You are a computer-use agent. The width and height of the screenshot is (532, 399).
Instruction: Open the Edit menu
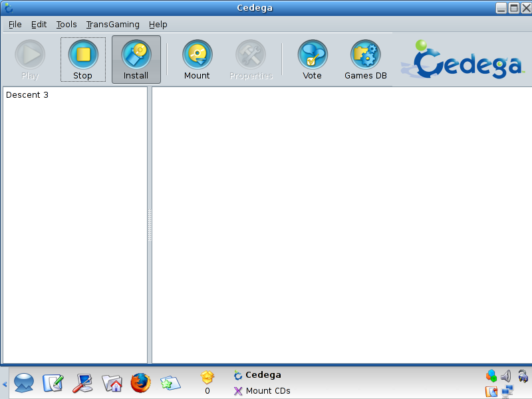(x=39, y=25)
